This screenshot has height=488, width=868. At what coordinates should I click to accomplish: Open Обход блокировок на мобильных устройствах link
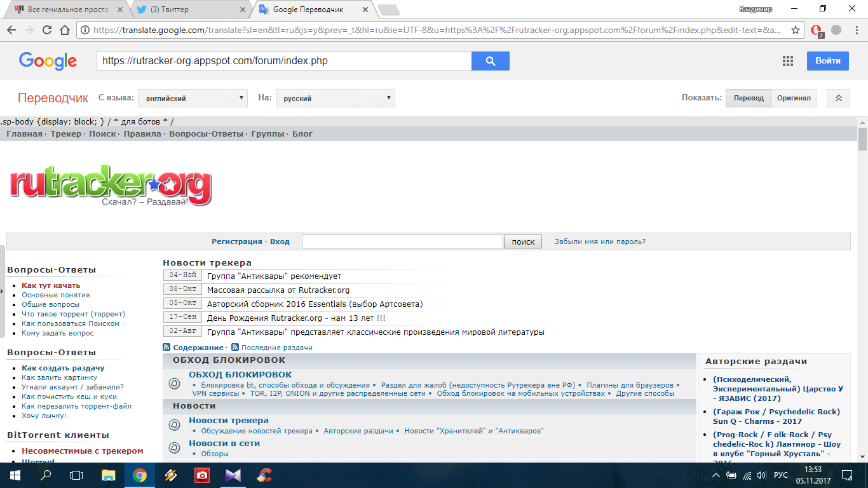pyautogui.click(x=521, y=393)
